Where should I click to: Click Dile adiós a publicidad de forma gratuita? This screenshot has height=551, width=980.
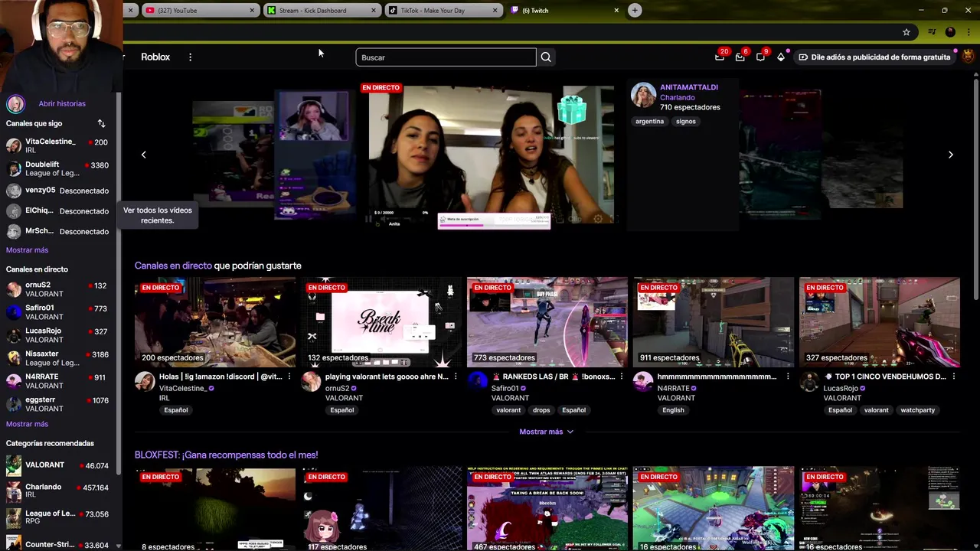coord(874,57)
